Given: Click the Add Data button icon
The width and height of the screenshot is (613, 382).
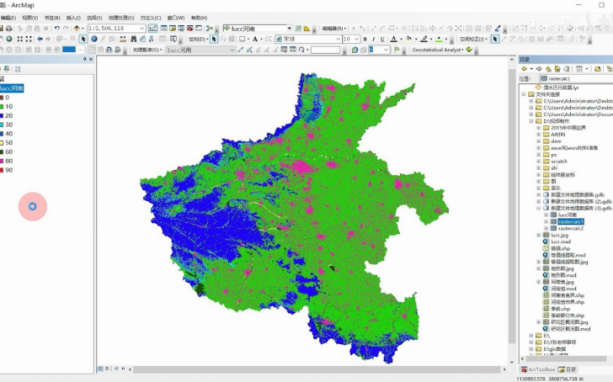Looking at the screenshot, I should [77, 28].
